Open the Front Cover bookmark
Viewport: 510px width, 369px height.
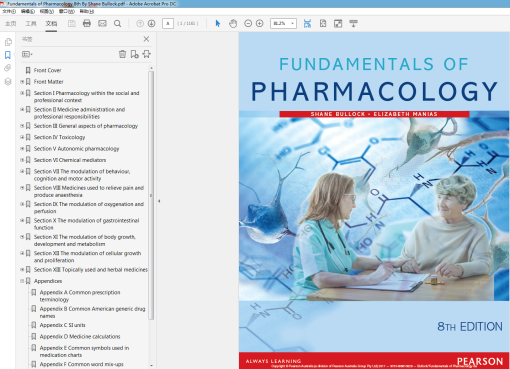tap(47, 70)
